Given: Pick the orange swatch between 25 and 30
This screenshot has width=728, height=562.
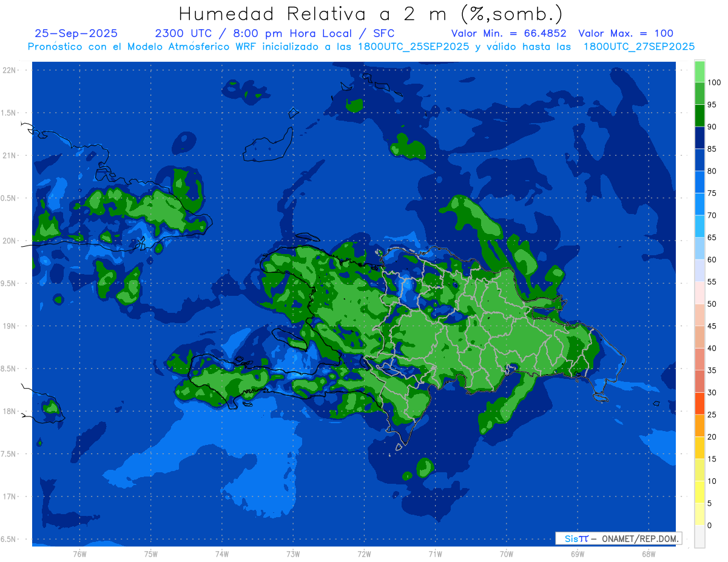Looking at the screenshot, I should 699,403.
